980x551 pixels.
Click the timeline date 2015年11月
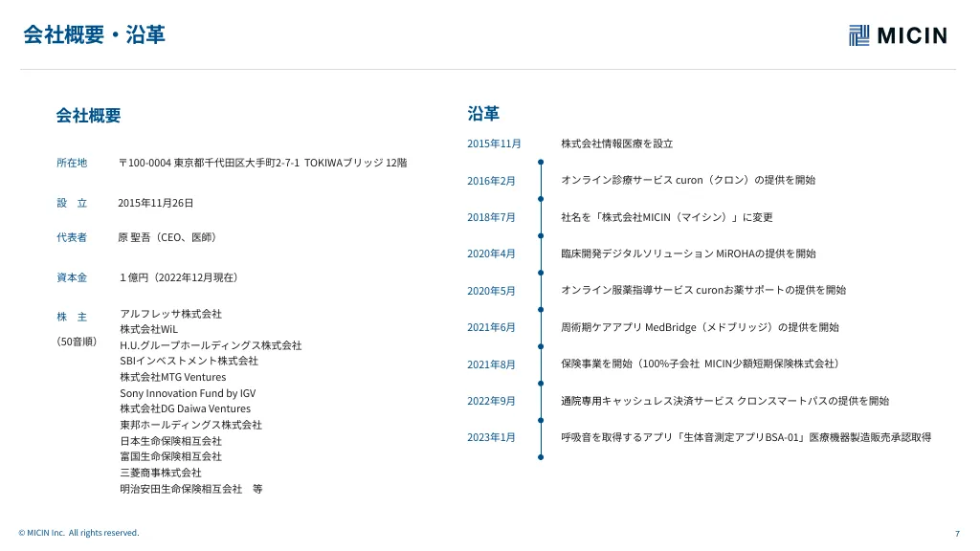coord(494,143)
